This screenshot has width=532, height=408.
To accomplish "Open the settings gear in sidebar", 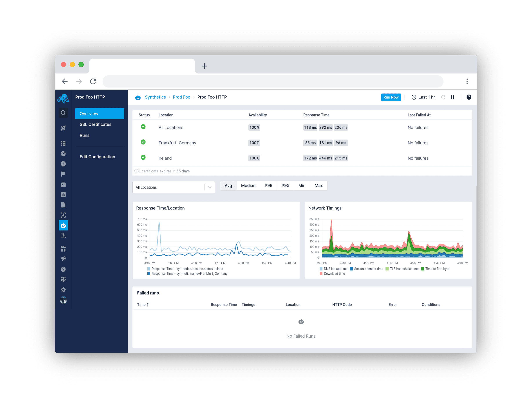I will coord(63,290).
